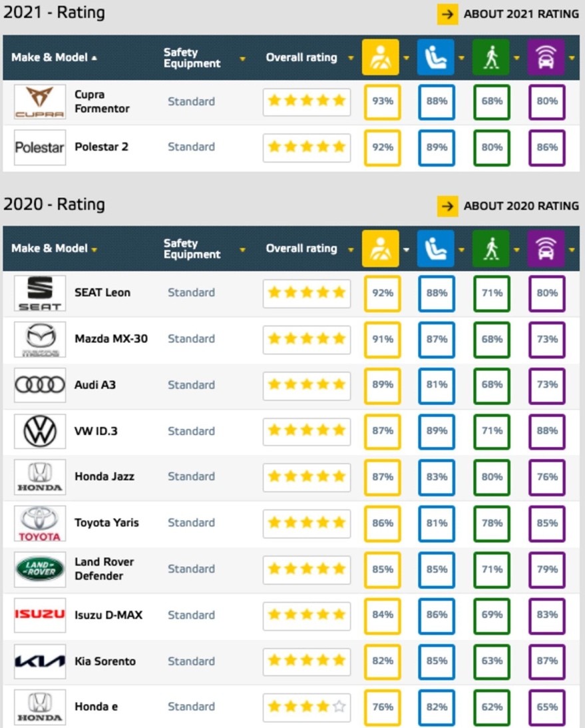Open the Toyota Yaris result
Viewport: 585px width, 728px height.
(x=106, y=523)
